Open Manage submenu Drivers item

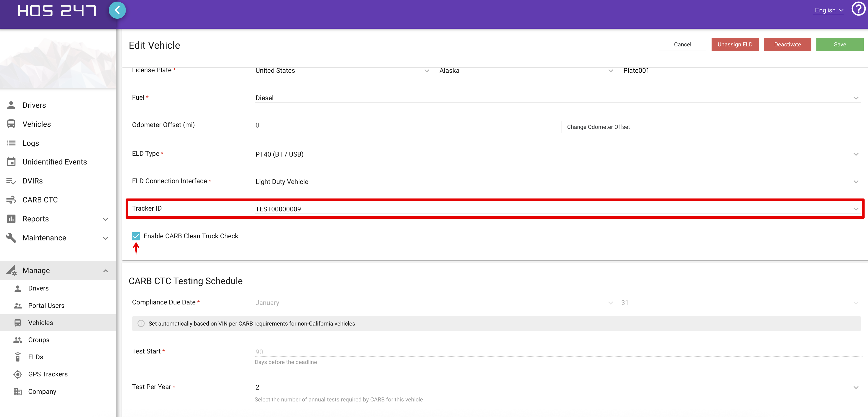click(58, 288)
